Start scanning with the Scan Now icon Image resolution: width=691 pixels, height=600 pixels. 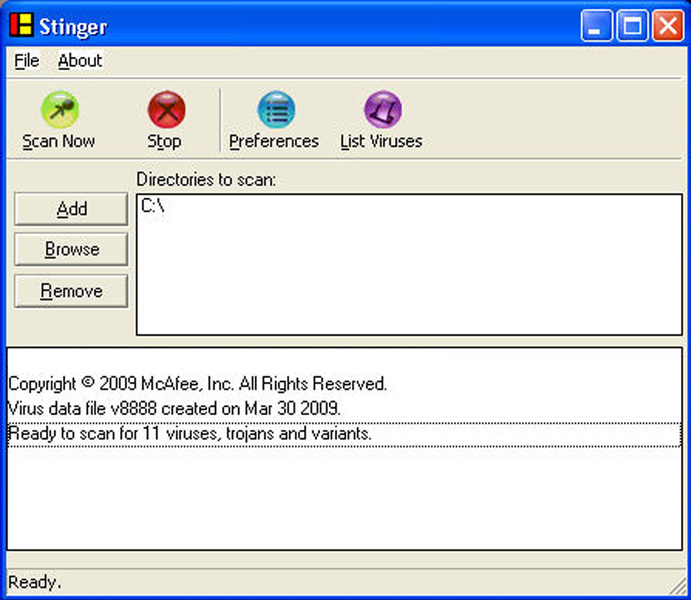coord(60,110)
